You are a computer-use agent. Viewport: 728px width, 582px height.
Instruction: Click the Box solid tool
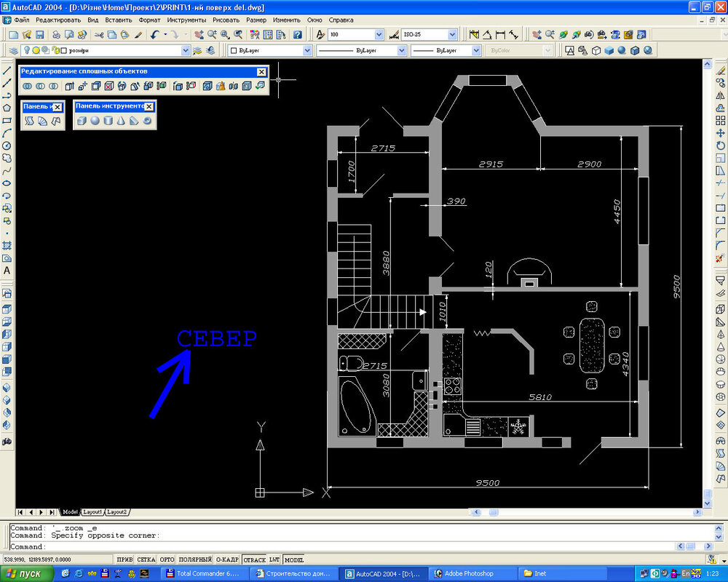pyautogui.click(x=82, y=121)
